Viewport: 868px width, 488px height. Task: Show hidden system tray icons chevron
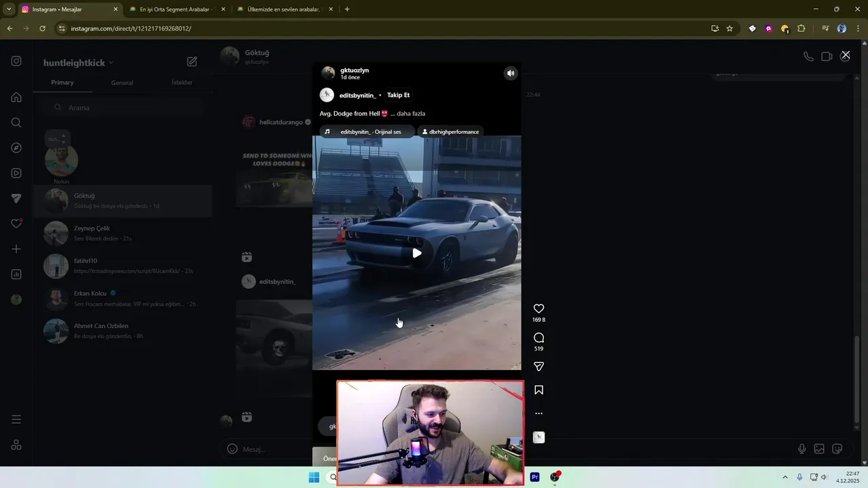coord(785,477)
